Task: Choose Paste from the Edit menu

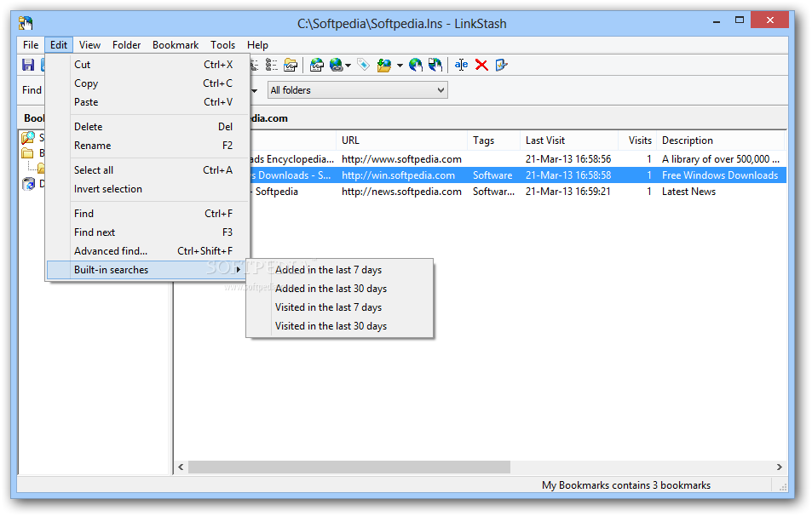Action: tap(147, 102)
